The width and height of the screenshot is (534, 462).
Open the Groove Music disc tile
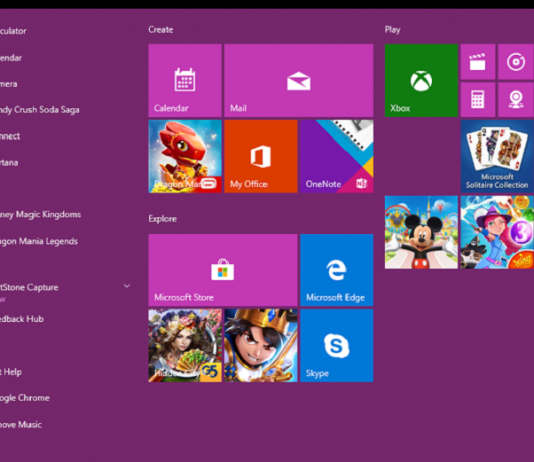pyautogui.click(x=516, y=62)
